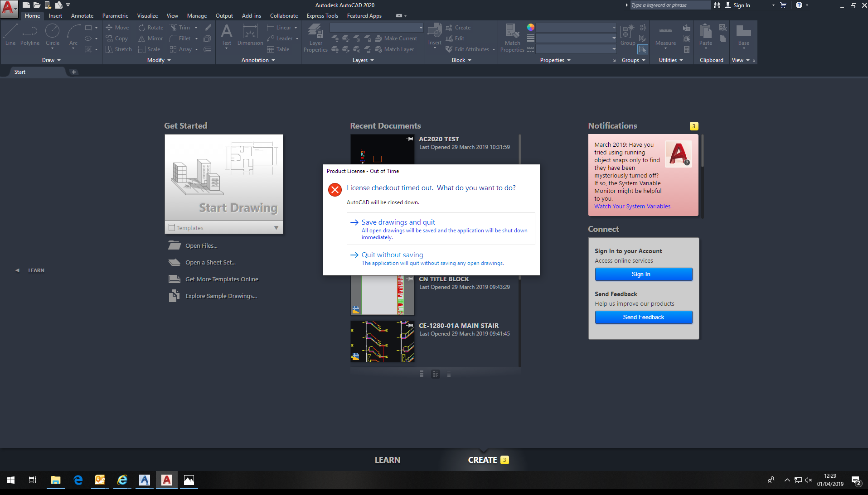The height and width of the screenshot is (495, 868).
Task: Select the Move tool
Action: [x=117, y=27]
